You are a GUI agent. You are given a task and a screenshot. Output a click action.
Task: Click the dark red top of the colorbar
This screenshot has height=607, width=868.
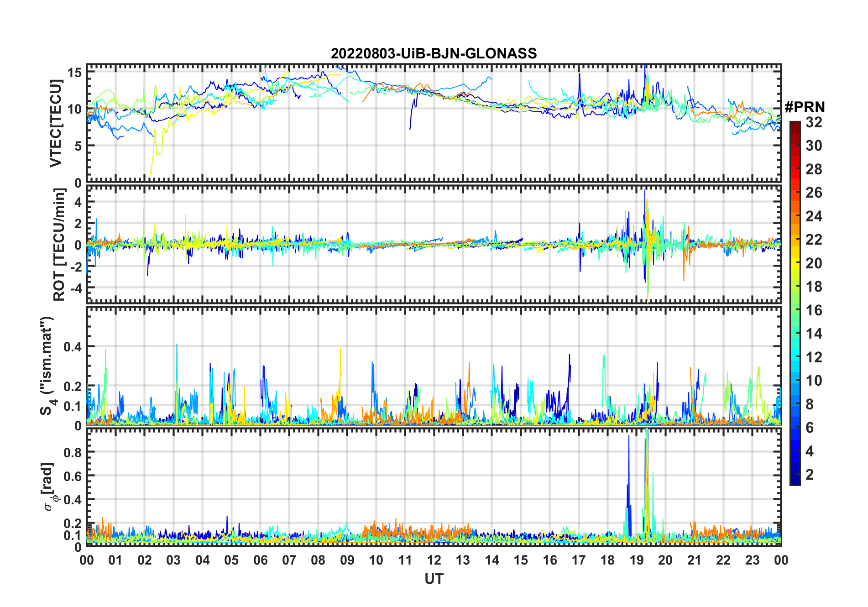tap(795, 125)
